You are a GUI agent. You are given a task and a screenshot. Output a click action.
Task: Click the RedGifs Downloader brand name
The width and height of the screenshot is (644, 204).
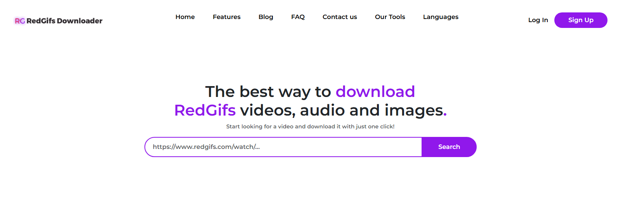click(x=64, y=21)
